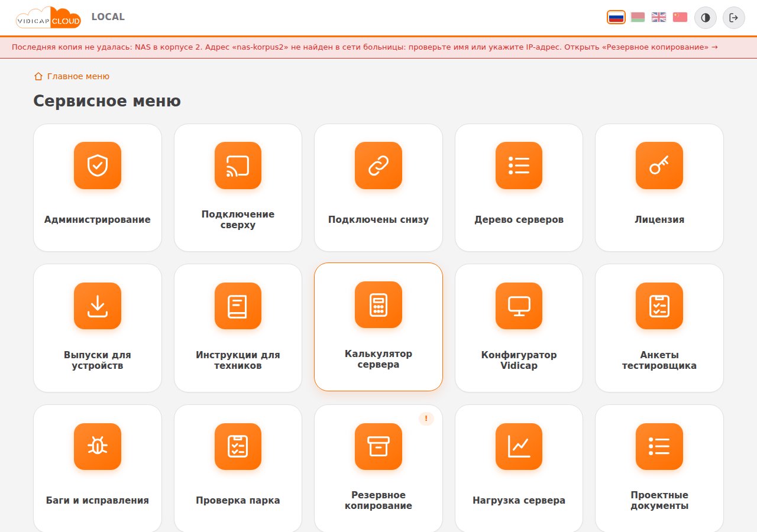Viewport: 757px width, 532px height.
Task: Go to Главное меню breadcrumb link
Action: (72, 76)
